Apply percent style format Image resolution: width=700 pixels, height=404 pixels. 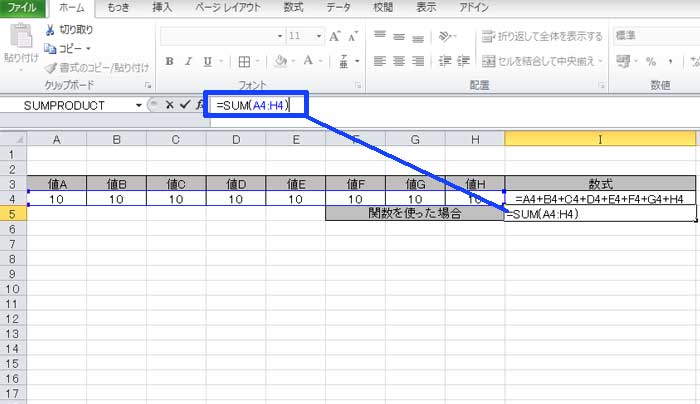(651, 62)
